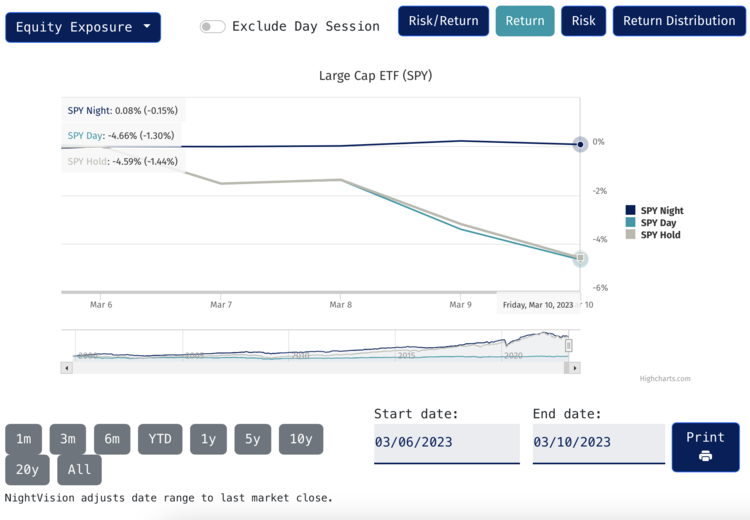750x520 pixels.
Task: Open the Highcharts.com credit link
Action: point(665,379)
